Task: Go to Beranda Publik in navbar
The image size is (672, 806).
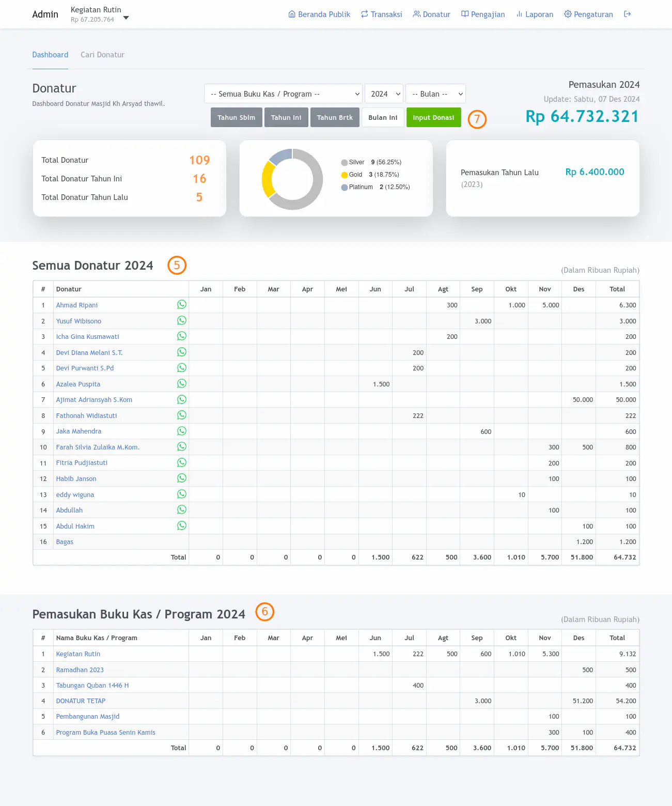Action: coord(319,14)
